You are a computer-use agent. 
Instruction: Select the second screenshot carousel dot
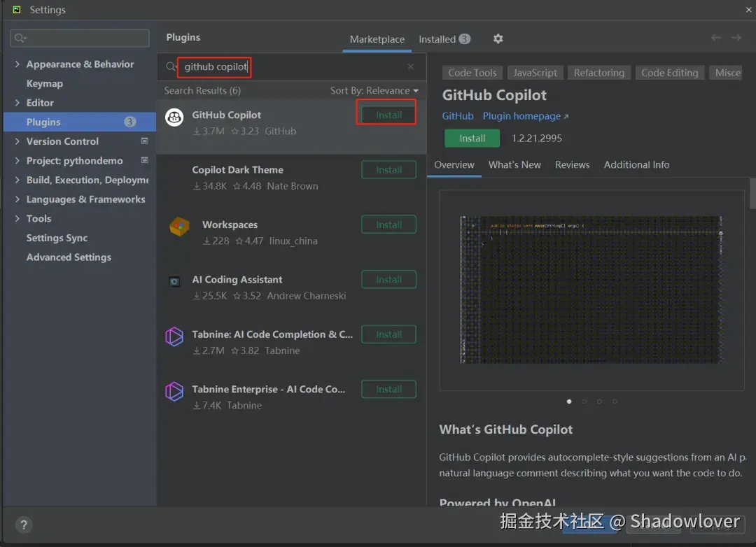[584, 401]
